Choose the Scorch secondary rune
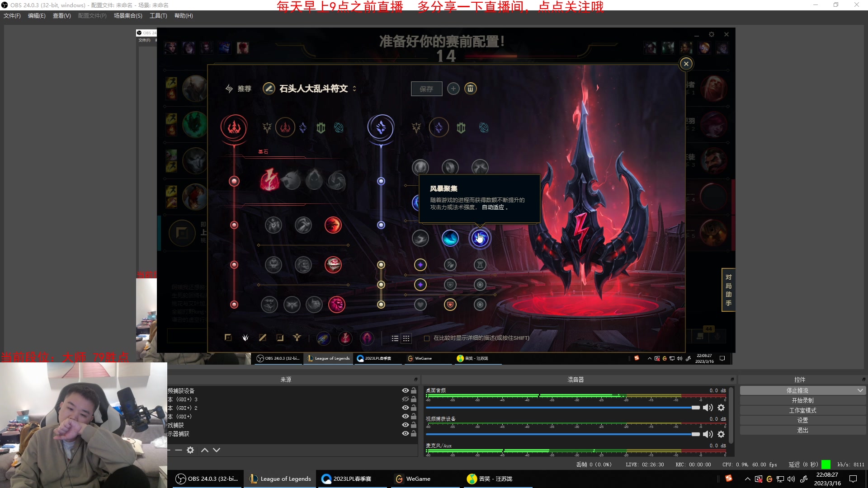 pos(420,238)
